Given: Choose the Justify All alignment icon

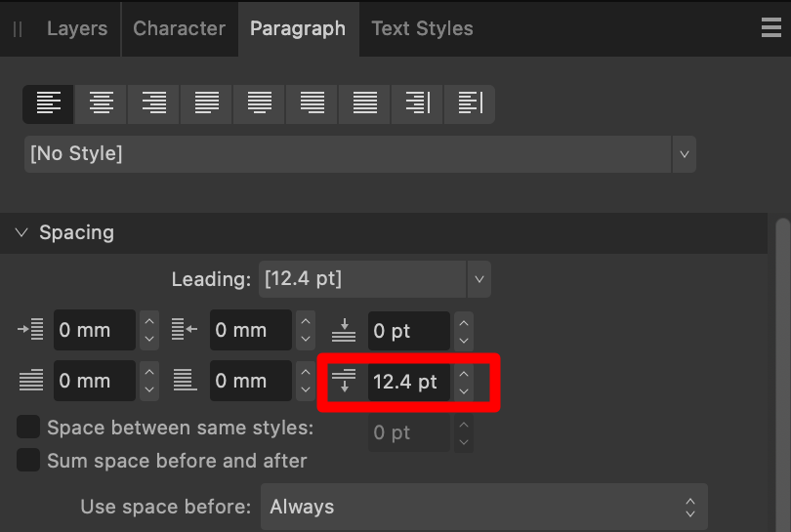Looking at the screenshot, I should tap(364, 103).
